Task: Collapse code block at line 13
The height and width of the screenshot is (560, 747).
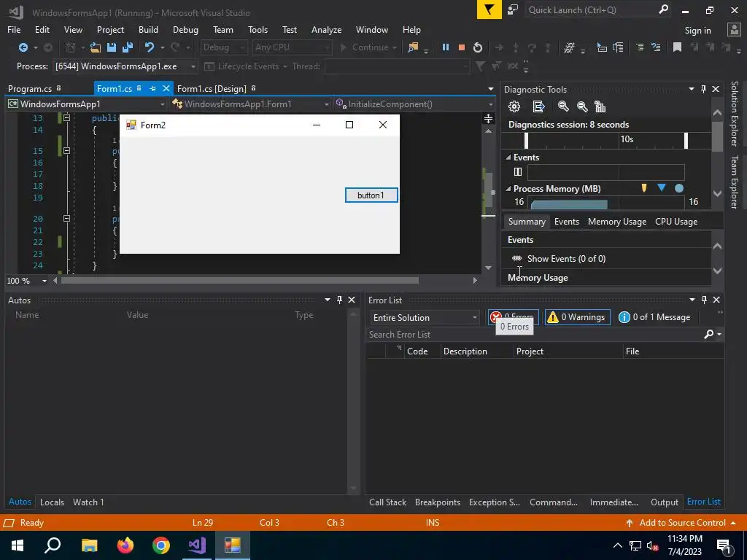Action: (66, 117)
